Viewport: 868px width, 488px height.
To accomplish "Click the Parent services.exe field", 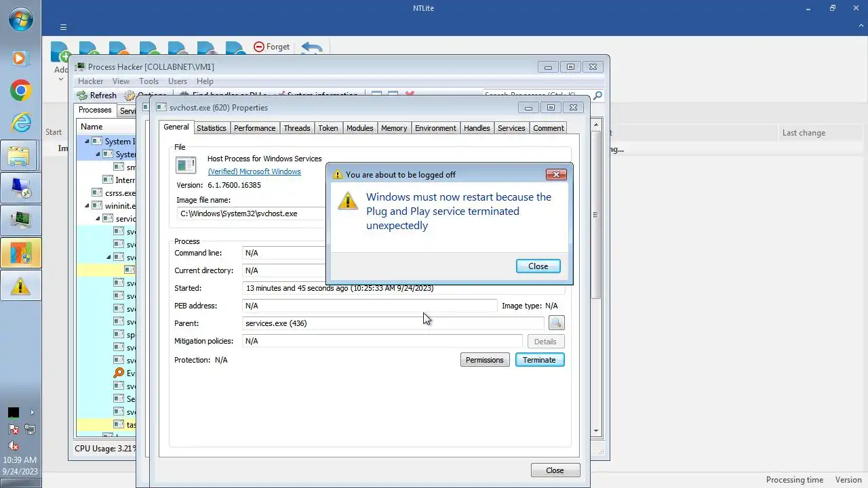I will [393, 323].
